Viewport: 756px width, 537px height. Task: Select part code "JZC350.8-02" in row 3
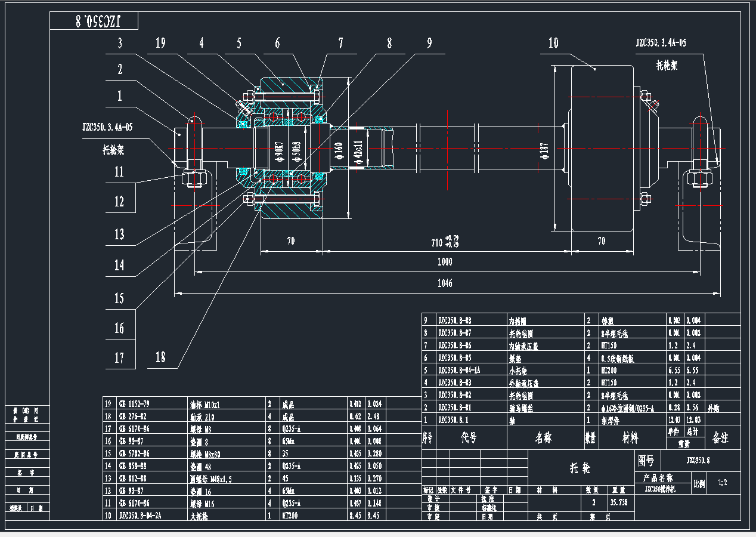point(455,395)
